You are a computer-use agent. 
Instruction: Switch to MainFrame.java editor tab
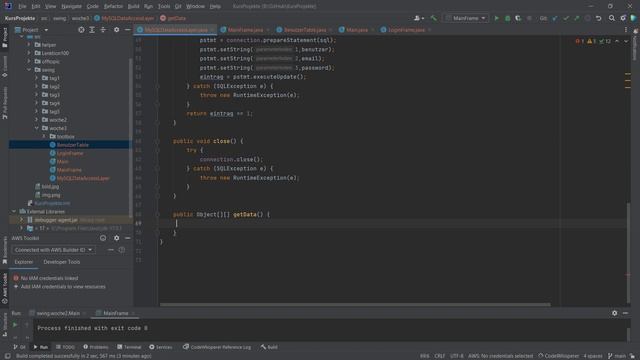pyautogui.click(x=245, y=30)
